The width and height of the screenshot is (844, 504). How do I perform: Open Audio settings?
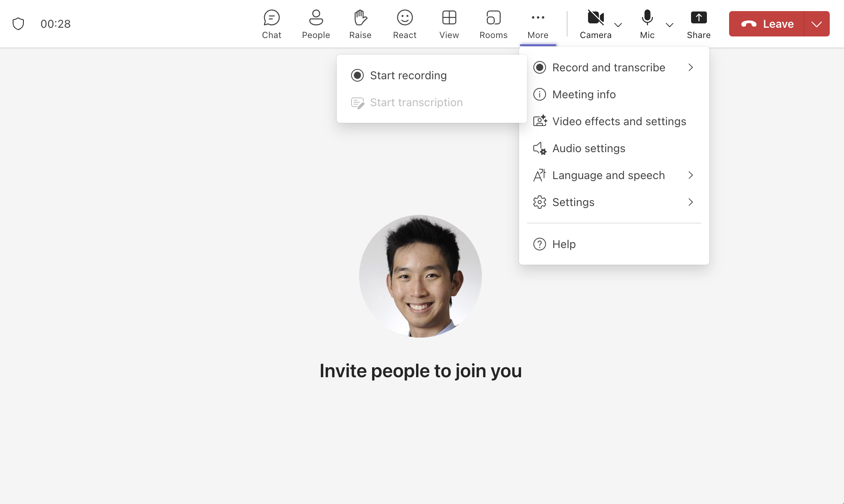click(589, 148)
